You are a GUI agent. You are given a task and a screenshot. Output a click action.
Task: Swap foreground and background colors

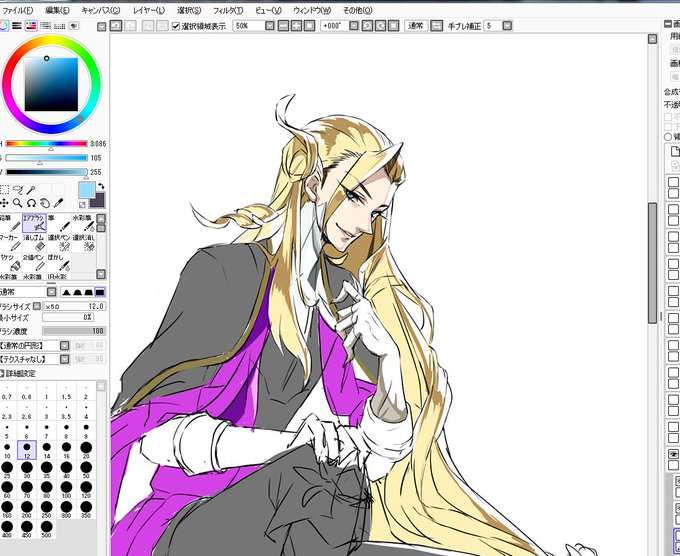101,186
